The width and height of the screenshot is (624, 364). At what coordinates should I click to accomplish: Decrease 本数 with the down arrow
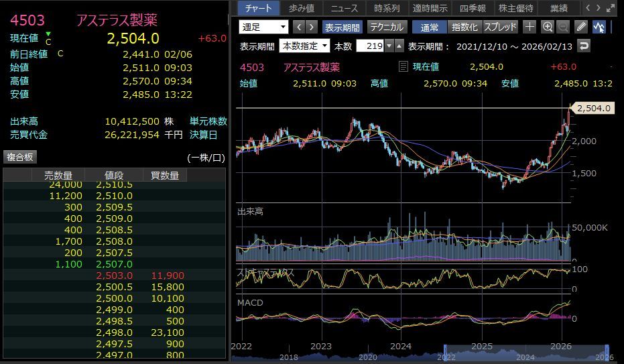pos(389,46)
